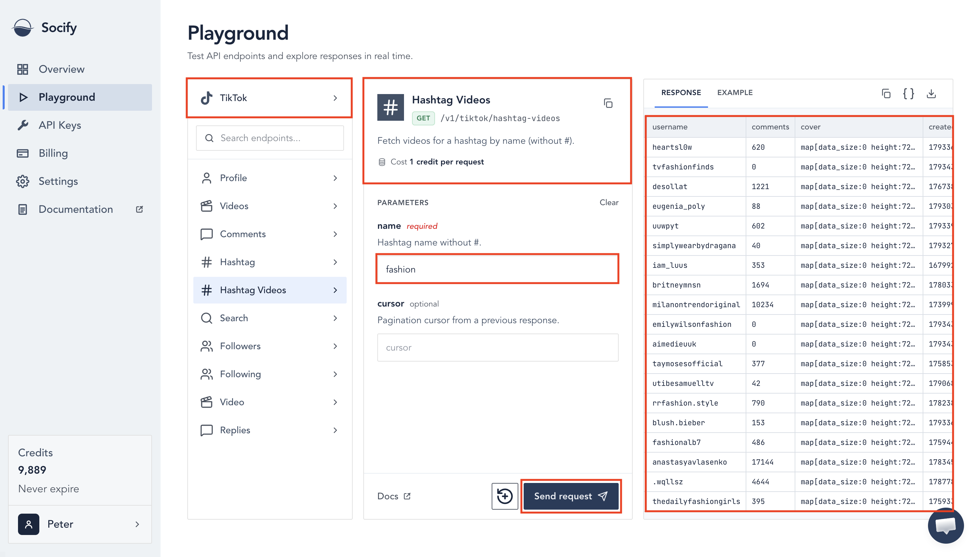This screenshot has width=980, height=557.
Task: Focus the Search endpoints field
Action: [269, 138]
